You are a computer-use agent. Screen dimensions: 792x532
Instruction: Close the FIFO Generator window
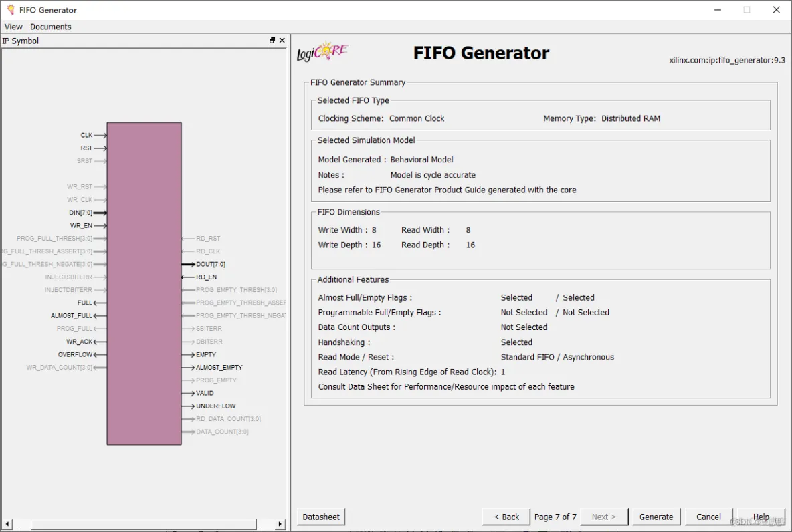tap(777, 9)
